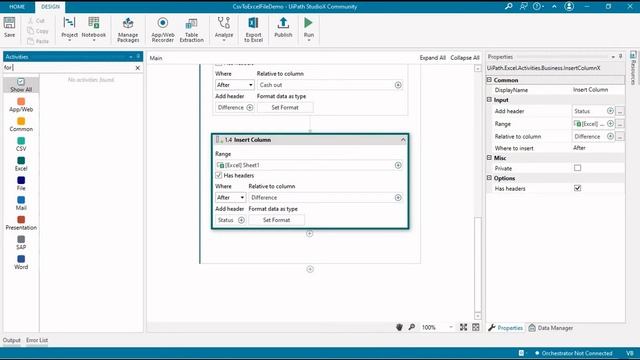640x360 pixels.
Task: Open the feedback icon in the title bar
Action: click(x=523, y=6)
